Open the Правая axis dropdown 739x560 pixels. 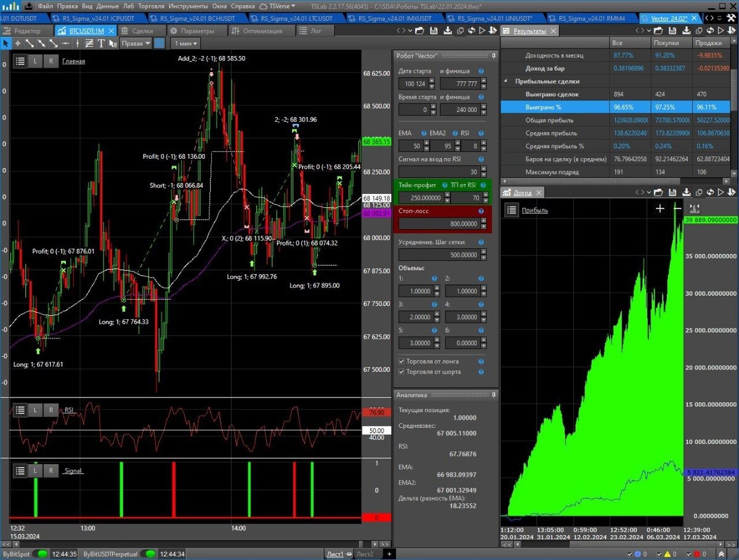(x=135, y=43)
